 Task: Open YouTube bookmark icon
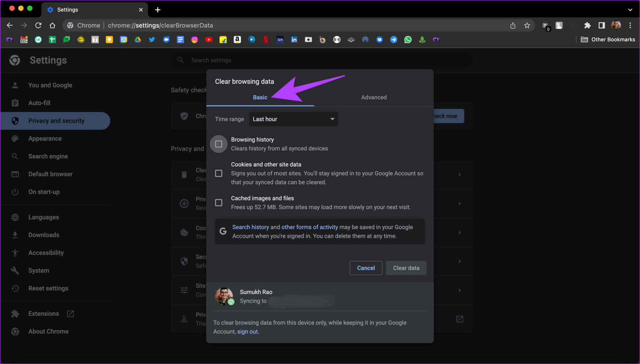(x=209, y=40)
